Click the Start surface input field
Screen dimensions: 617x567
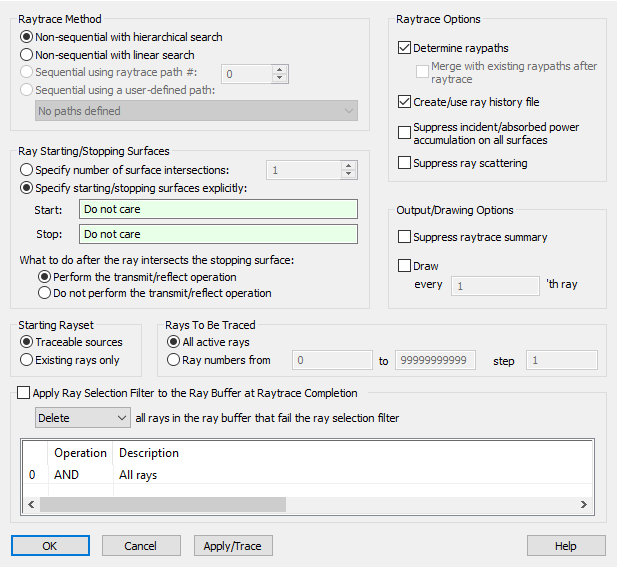point(218,210)
